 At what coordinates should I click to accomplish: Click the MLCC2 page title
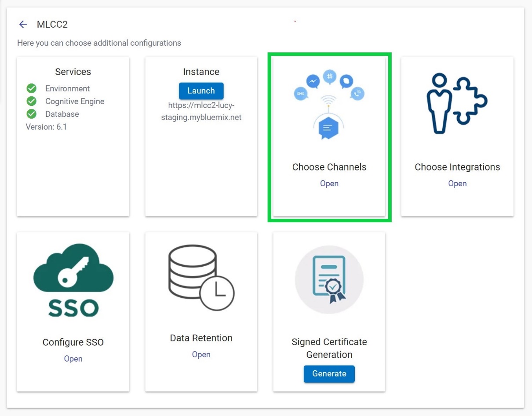[52, 25]
